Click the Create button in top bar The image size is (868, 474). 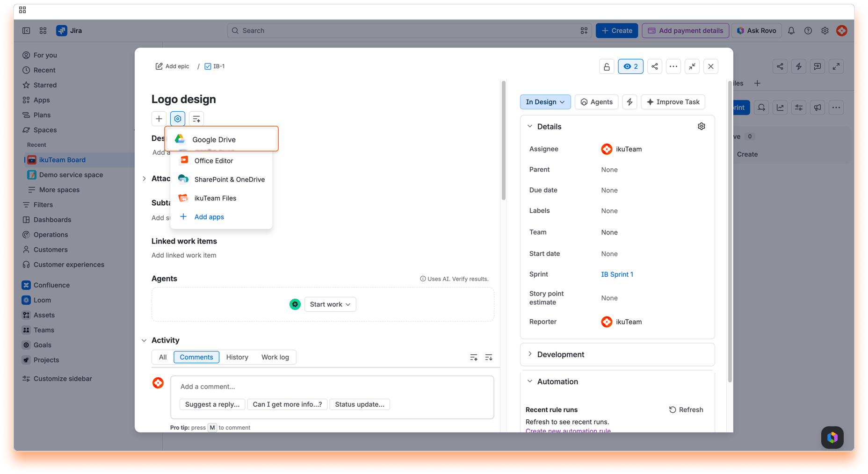tap(617, 30)
